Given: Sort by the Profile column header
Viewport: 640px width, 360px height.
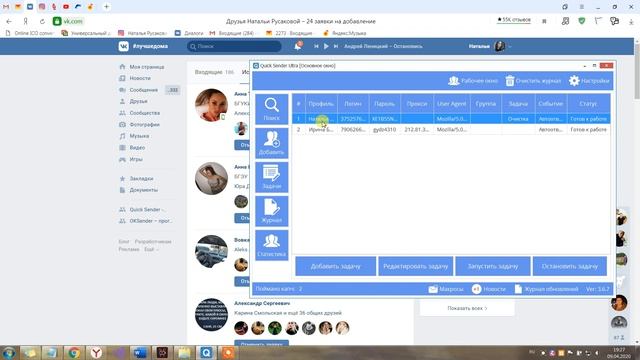Looking at the screenshot, I should click(321, 104).
